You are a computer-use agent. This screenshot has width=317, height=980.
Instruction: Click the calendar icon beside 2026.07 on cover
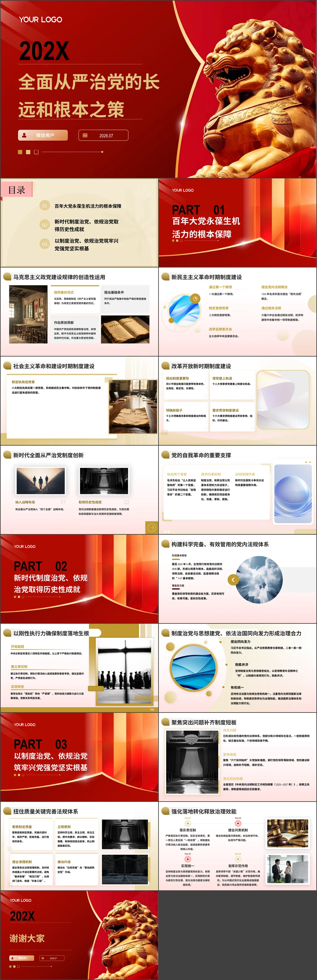[x=85, y=135]
